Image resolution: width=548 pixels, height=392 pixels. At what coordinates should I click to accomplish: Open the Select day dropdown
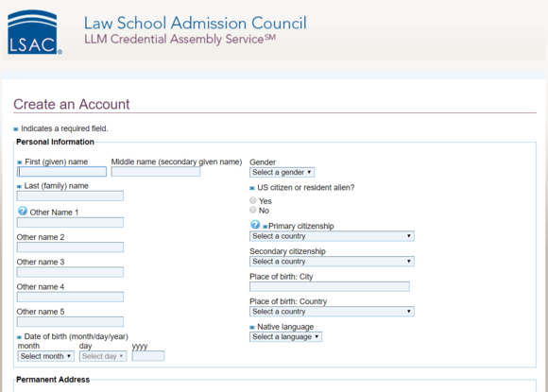(103, 356)
